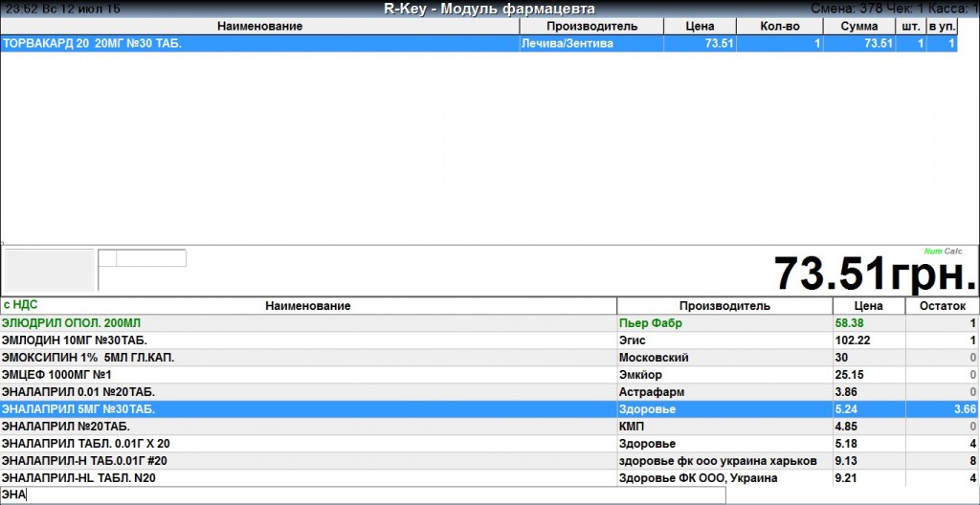Click the 'с НДС' VAT indicator
Screen dimensions: 980x505
tap(19, 306)
